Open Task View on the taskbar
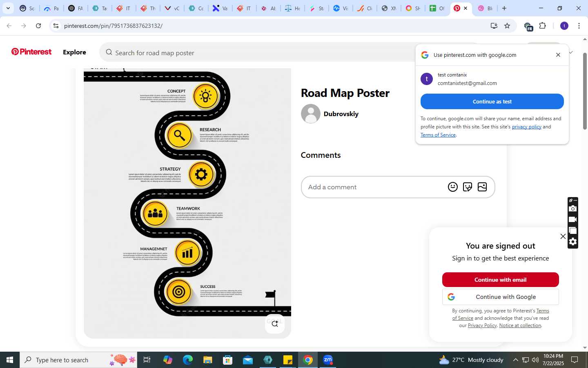This screenshot has height=368, width=588. point(147,360)
